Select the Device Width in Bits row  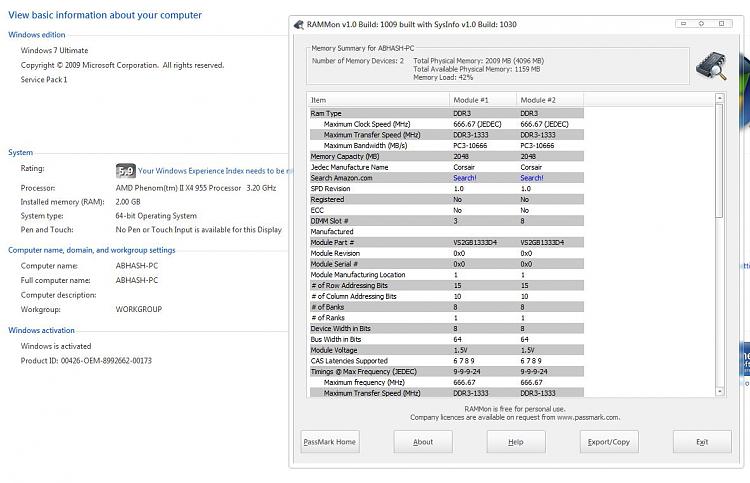(x=446, y=329)
